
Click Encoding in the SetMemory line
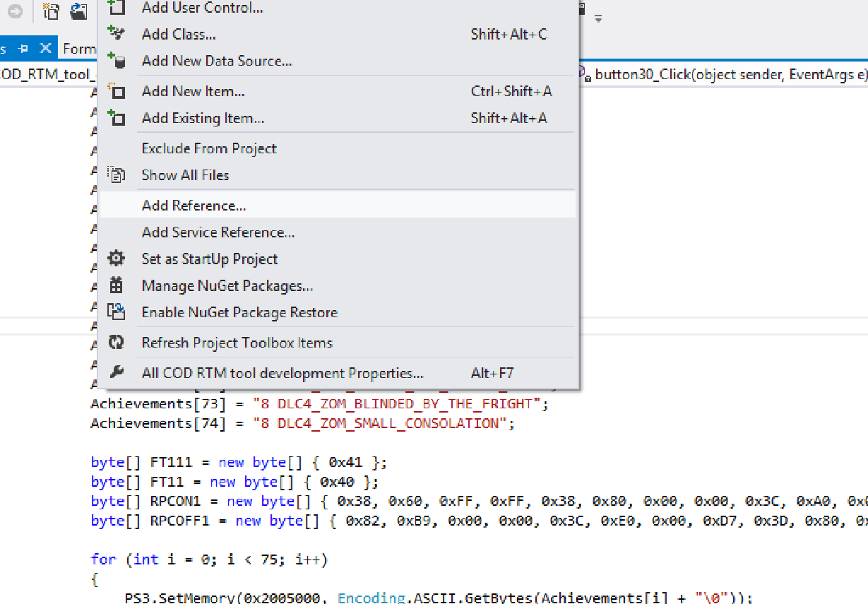[371, 598]
